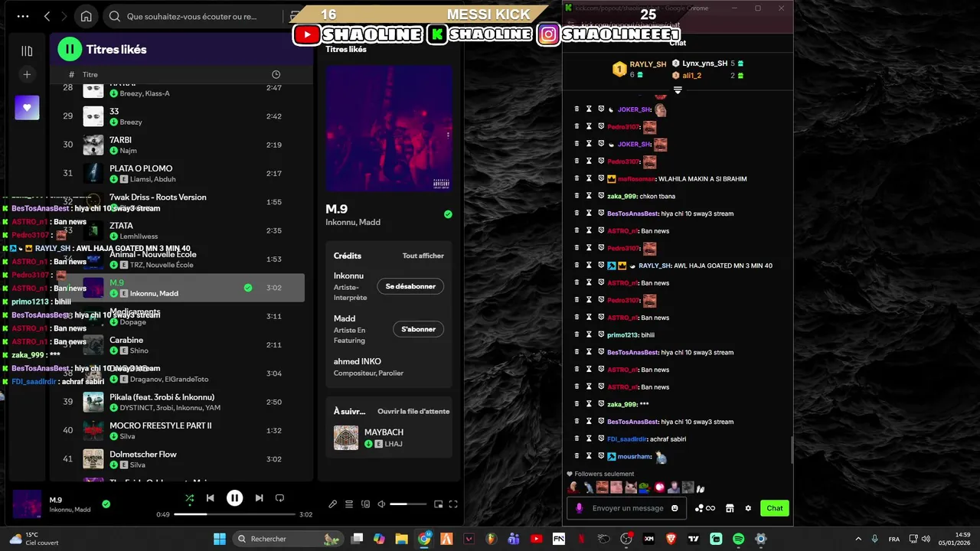Screen dimensions: 980x551
Task: Click Ouvrir la file d'attente link
Action: pyautogui.click(x=413, y=411)
